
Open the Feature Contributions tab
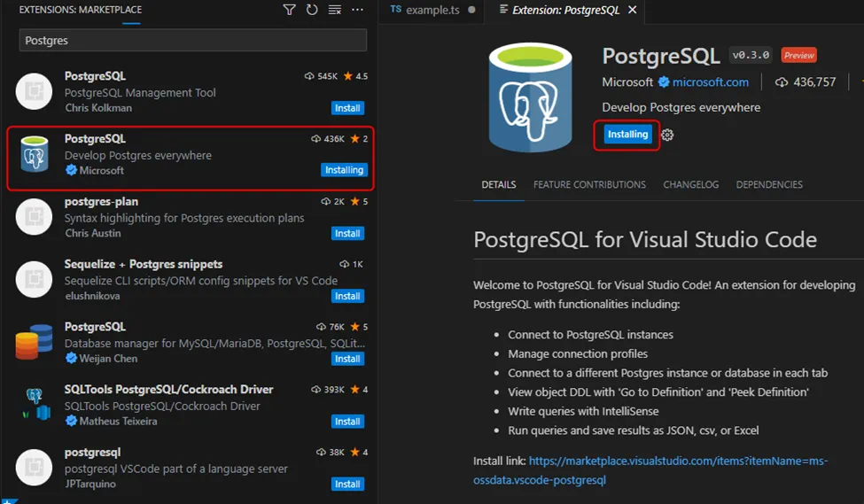(589, 185)
